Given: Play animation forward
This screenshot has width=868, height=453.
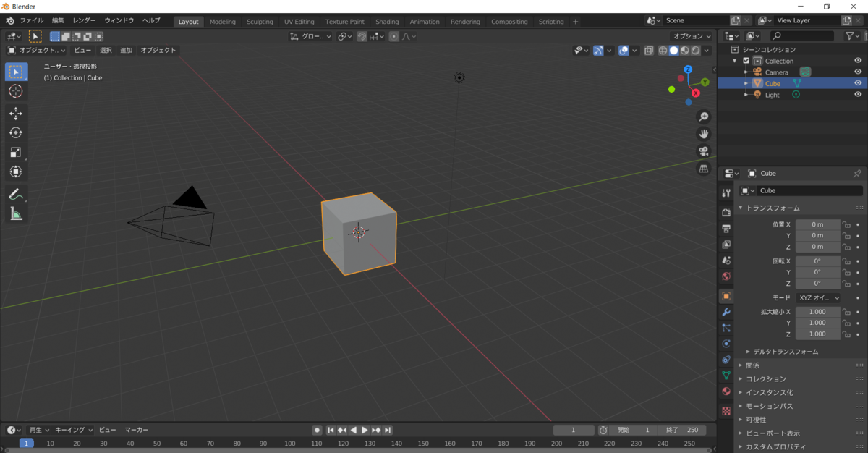Looking at the screenshot, I should (365, 430).
